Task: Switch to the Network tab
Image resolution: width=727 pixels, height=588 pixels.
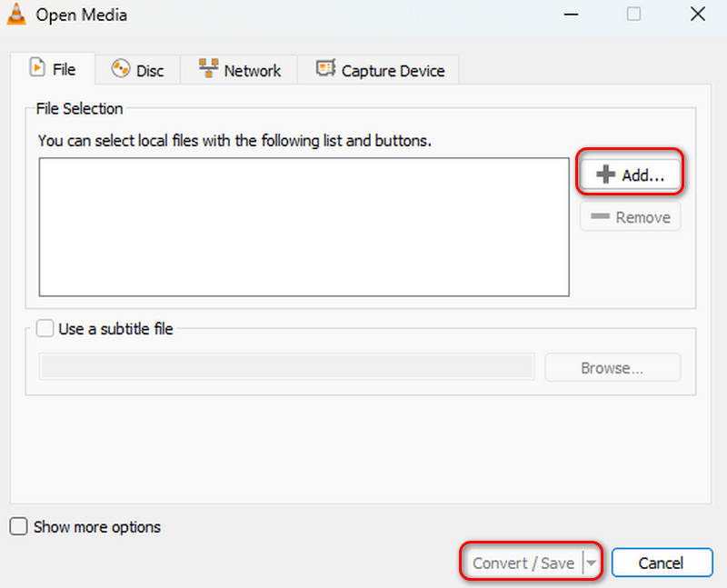Action: [x=240, y=70]
